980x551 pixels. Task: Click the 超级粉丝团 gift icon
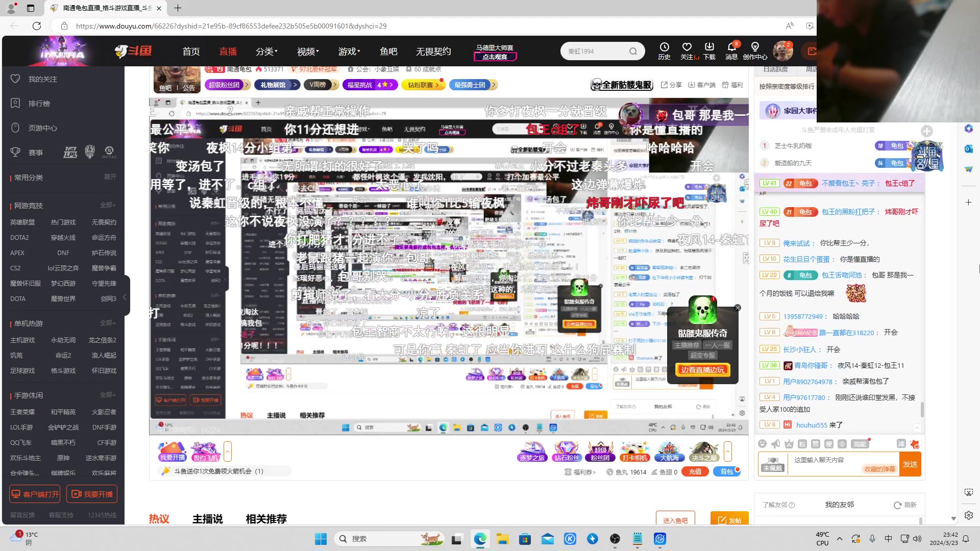pyautogui.click(x=600, y=452)
